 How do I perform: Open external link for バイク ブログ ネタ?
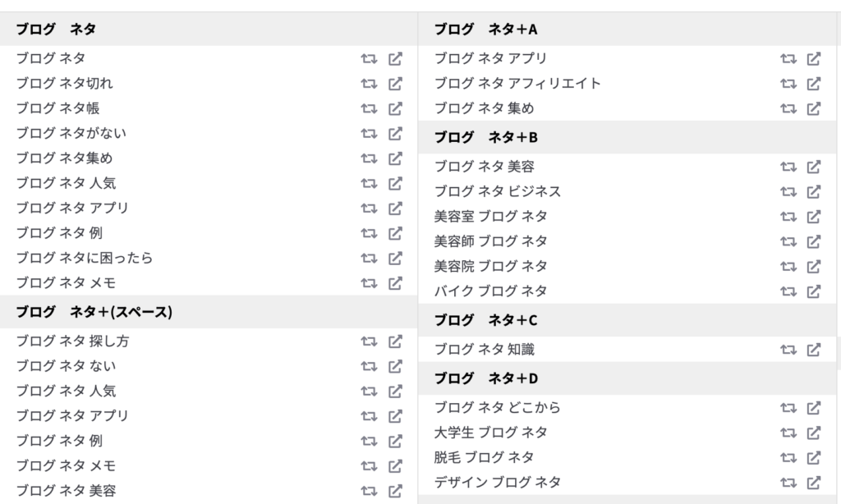(x=814, y=291)
